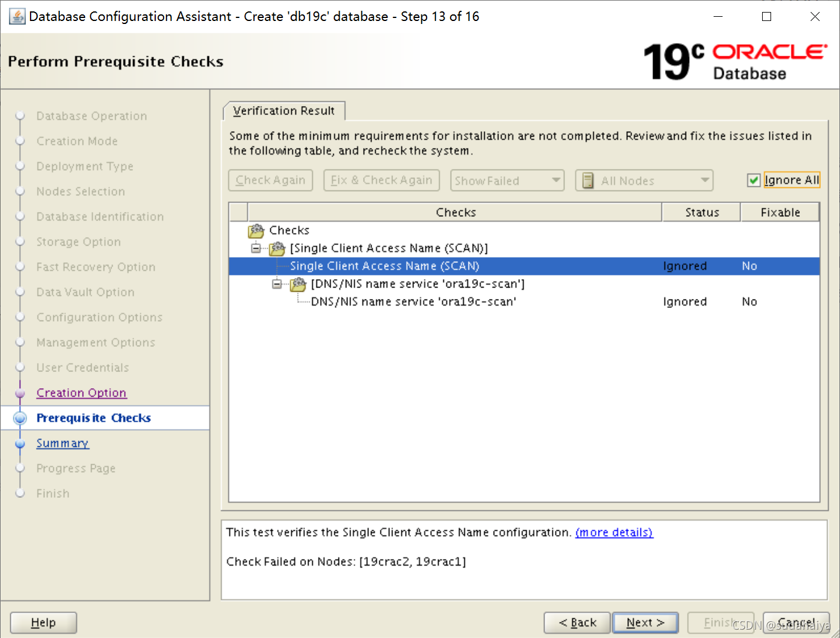Viewport: 840px width, 638px height.
Task: Open the All Nodes dropdown
Action: click(644, 180)
